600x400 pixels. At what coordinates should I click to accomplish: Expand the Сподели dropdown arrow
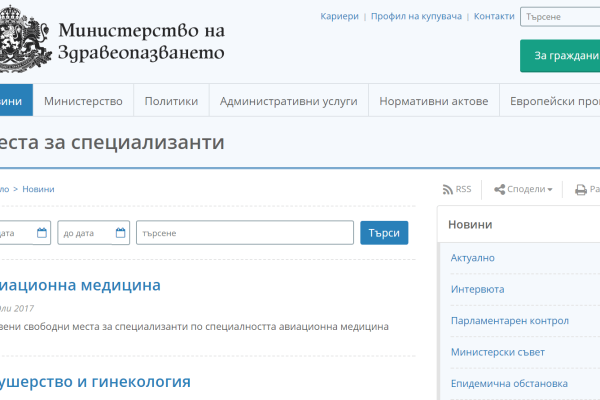coord(550,189)
